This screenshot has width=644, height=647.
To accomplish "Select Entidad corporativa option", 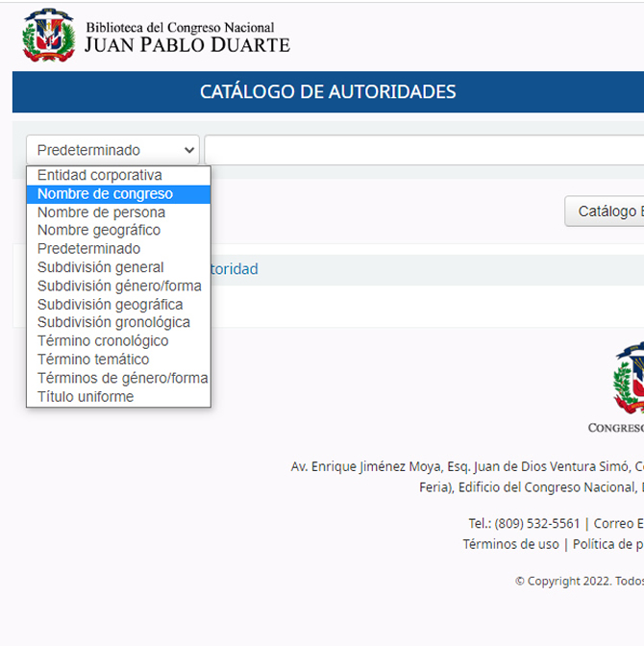I will pos(118,175).
